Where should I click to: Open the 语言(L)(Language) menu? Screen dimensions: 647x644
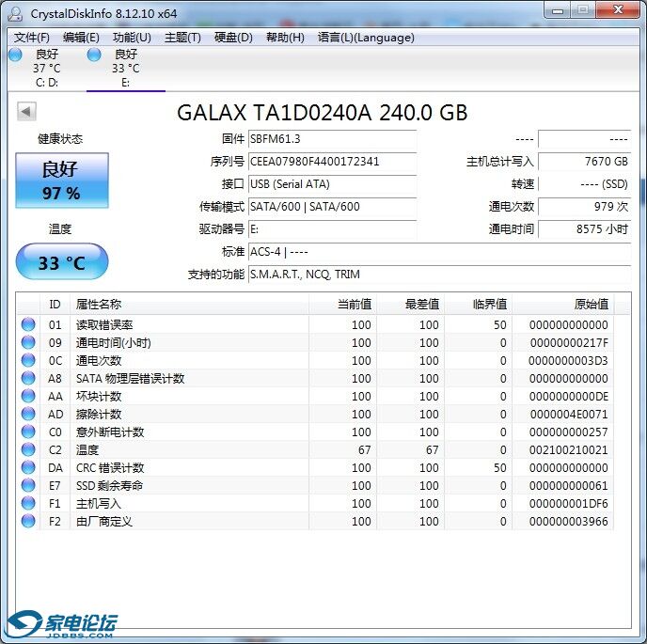[x=366, y=38]
